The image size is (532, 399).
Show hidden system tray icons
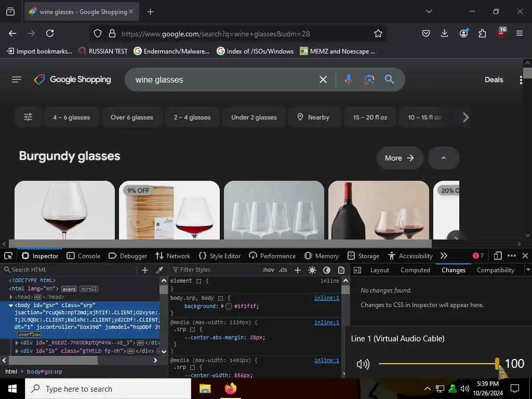[x=427, y=389]
